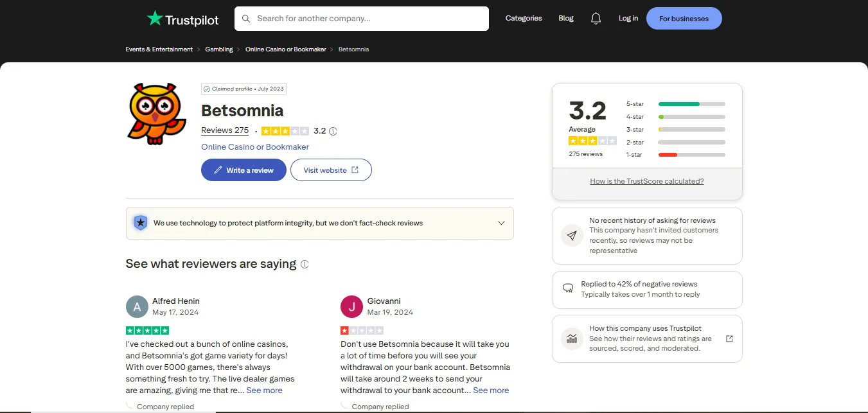Viewport: 868px width, 413px height.
Task: Click the search magnifier icon
Action: pyautogui.click(x=246, y=19)
